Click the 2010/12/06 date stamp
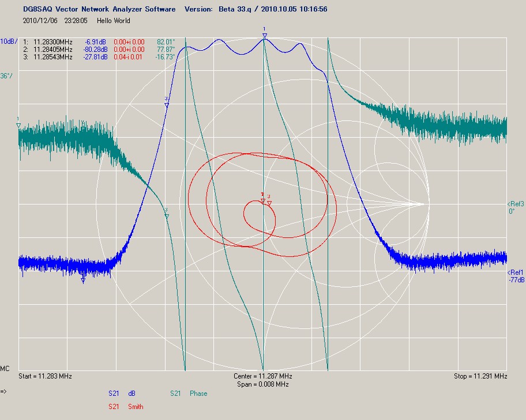Image resolution: width=526 pixels, height=420 pixels. 40,21
